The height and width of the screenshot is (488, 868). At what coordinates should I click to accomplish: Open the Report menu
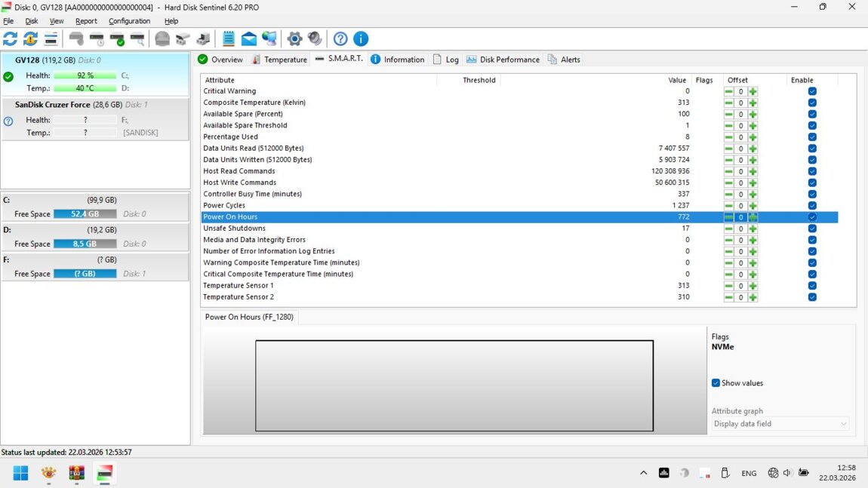pyautogui.click(x=86, y=21)
